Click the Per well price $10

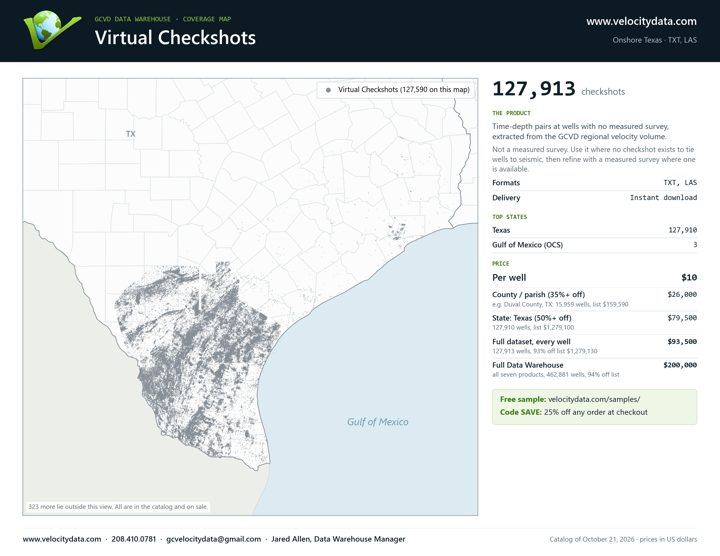(689, 277)
